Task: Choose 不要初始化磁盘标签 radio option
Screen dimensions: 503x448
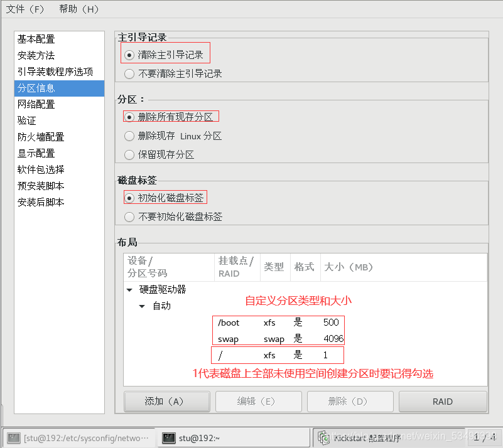Action: 129,217
